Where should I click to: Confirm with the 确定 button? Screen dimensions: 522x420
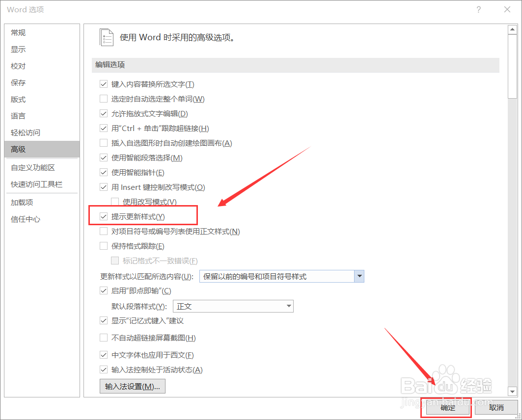(x=447, y=408)
